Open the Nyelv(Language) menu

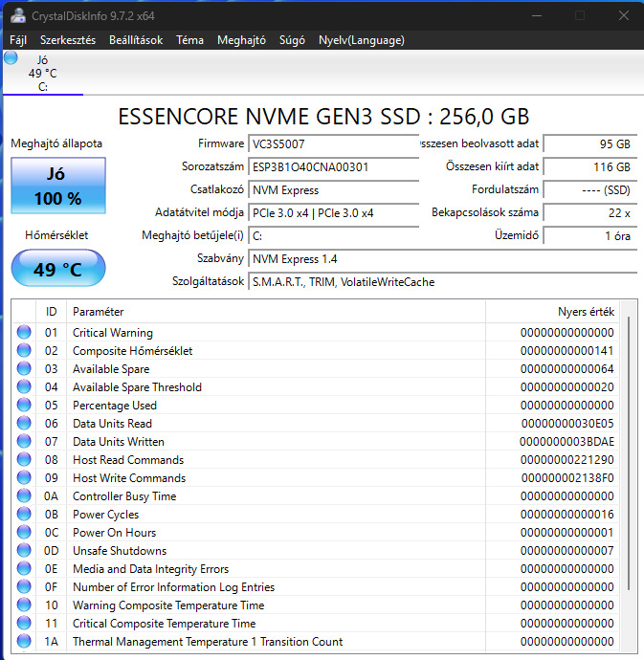[362, 40]
